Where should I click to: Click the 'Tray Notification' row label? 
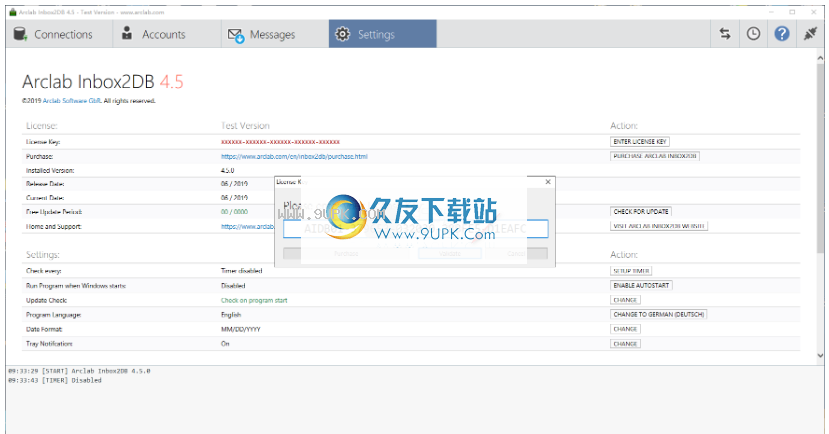(x=49, y=344)
